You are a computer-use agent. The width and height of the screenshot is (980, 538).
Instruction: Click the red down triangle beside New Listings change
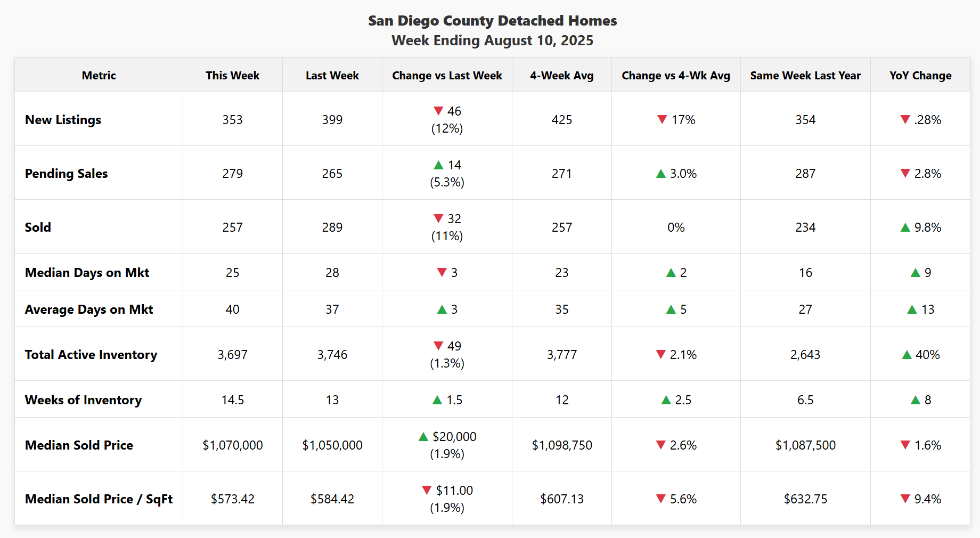pos(439,111)
